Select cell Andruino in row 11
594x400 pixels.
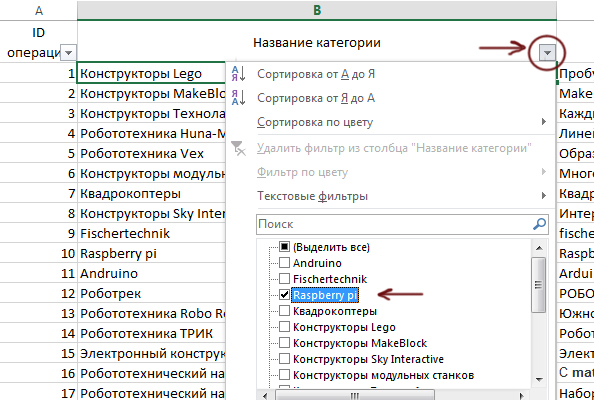point(151,273)
